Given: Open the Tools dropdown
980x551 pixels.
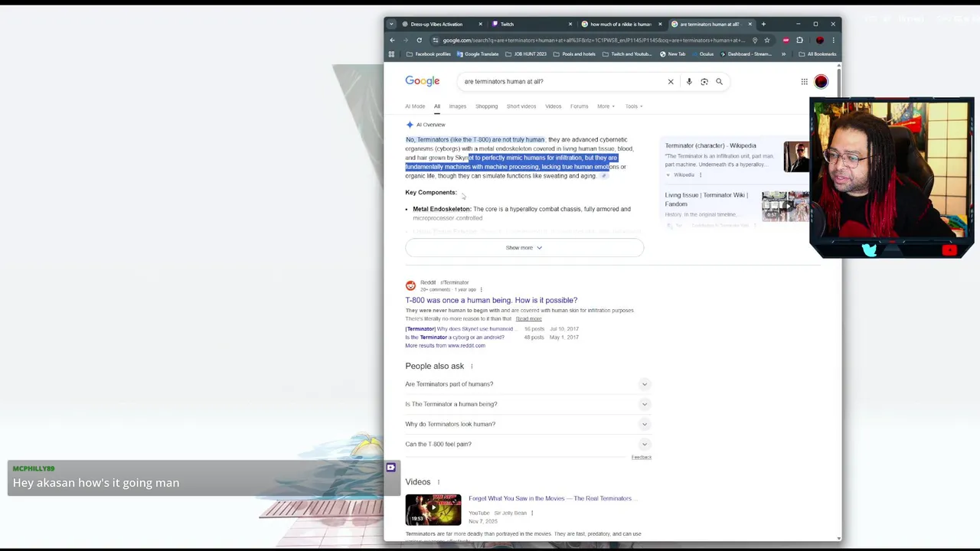Looking at the screenshot, I should (x=633, y=106).
